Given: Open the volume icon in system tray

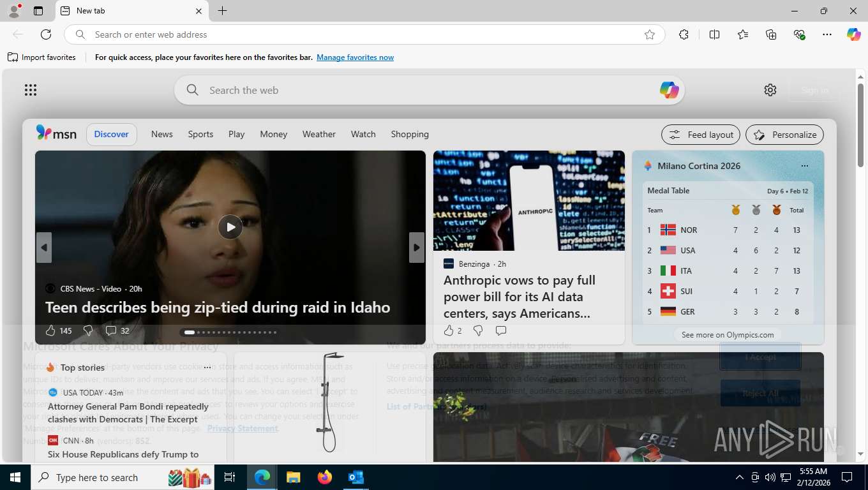Looking at the screenshot, I should (770, 477).
